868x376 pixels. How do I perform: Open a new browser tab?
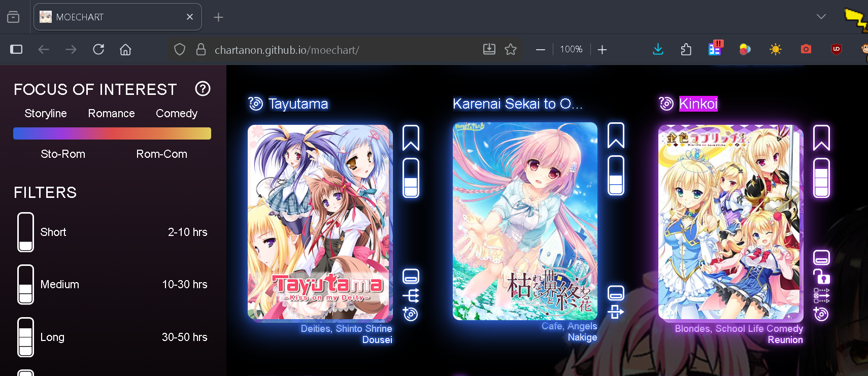point(218,17)
